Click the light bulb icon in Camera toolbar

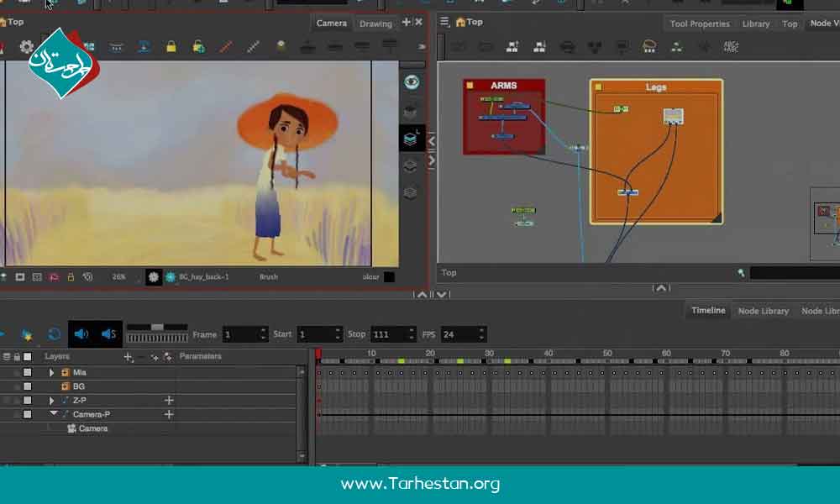281,46
